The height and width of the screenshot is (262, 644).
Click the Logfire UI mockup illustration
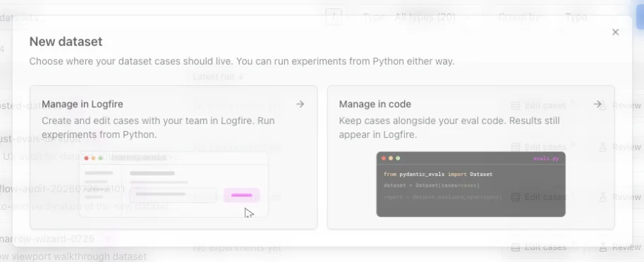[174, 185]
